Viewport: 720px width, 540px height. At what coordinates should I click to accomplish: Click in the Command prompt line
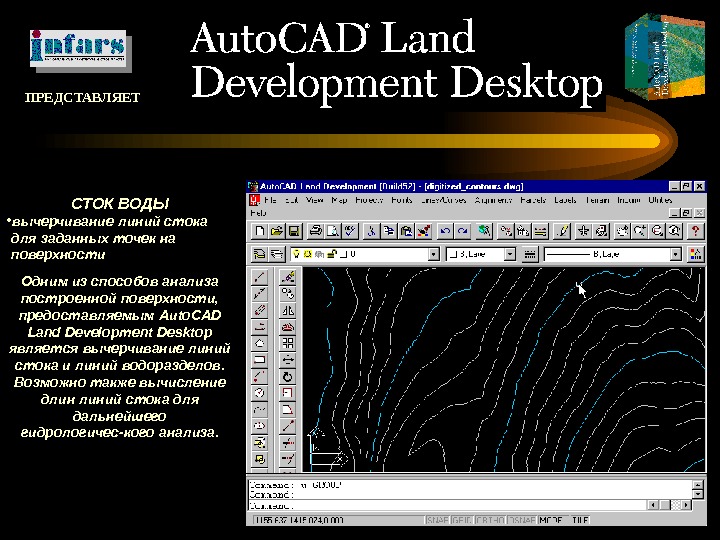point(447,505)
